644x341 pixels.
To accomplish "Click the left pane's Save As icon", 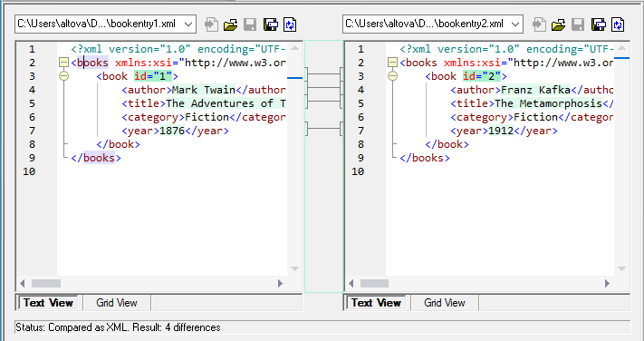I will click(x=270, y=24).
